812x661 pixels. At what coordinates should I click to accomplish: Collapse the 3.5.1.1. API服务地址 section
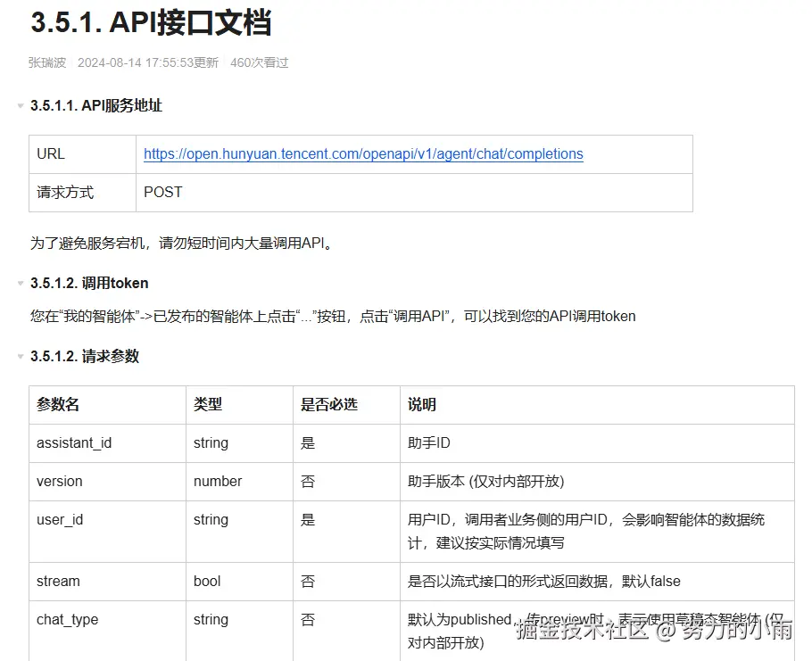[21, 105]
